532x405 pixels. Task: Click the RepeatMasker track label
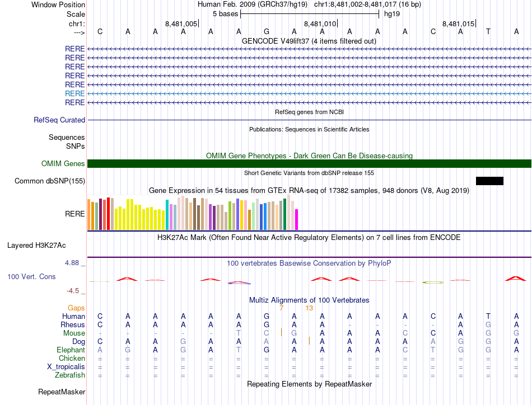[62, 392]
